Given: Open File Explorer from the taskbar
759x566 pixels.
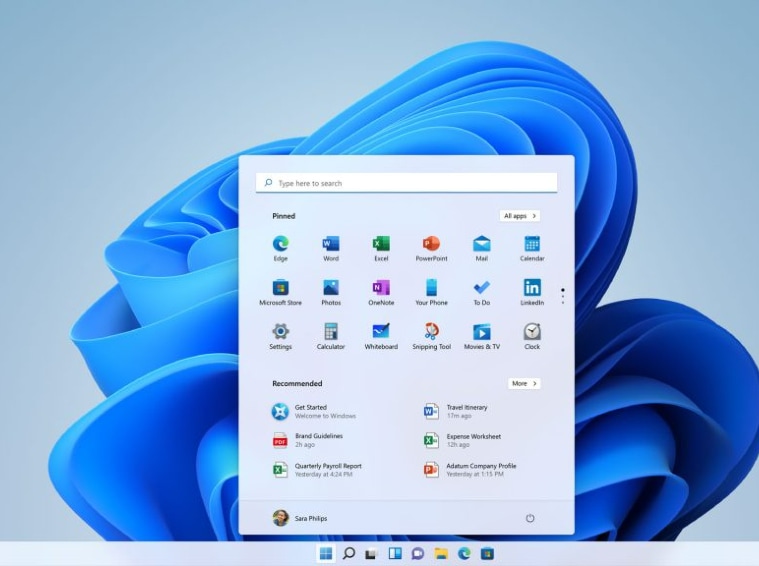Looking at the screenshot, I should point(441,553).
